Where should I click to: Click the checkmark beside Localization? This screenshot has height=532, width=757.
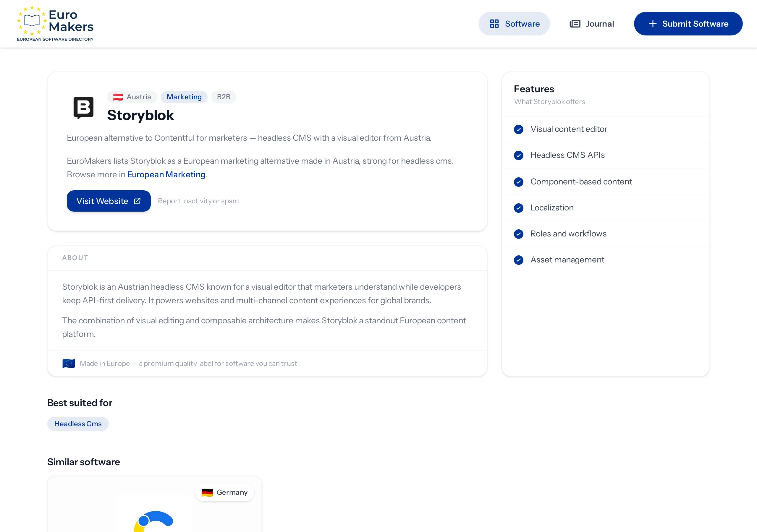pos(518,208)
